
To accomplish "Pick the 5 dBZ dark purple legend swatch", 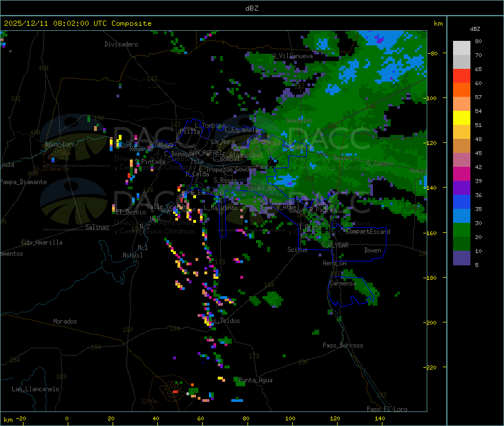I will 461,258.
